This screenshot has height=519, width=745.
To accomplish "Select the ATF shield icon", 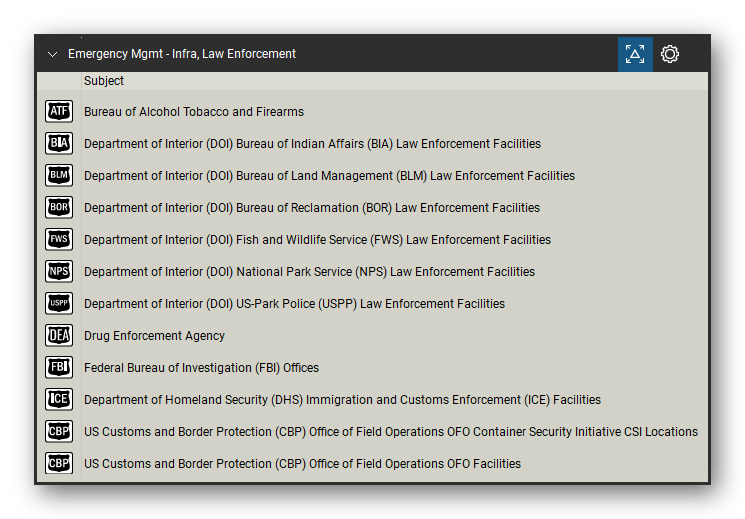I will 59,111.
